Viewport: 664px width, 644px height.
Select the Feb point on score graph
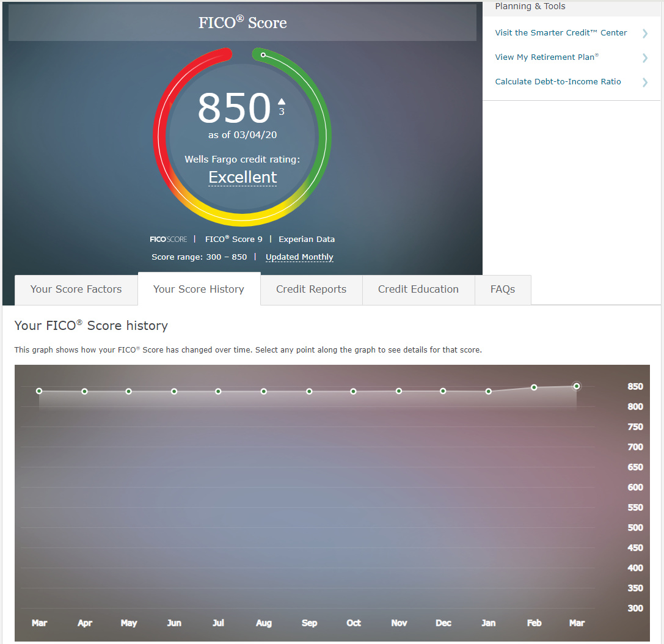(534, 387)
